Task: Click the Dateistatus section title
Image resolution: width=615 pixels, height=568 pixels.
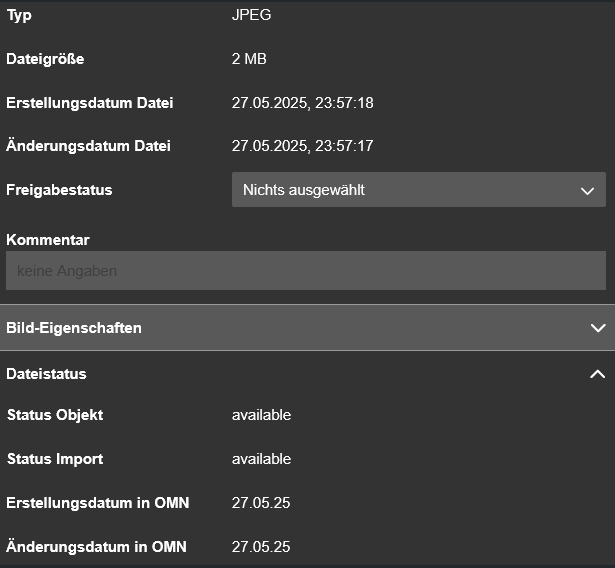Action: coord(46,374)
